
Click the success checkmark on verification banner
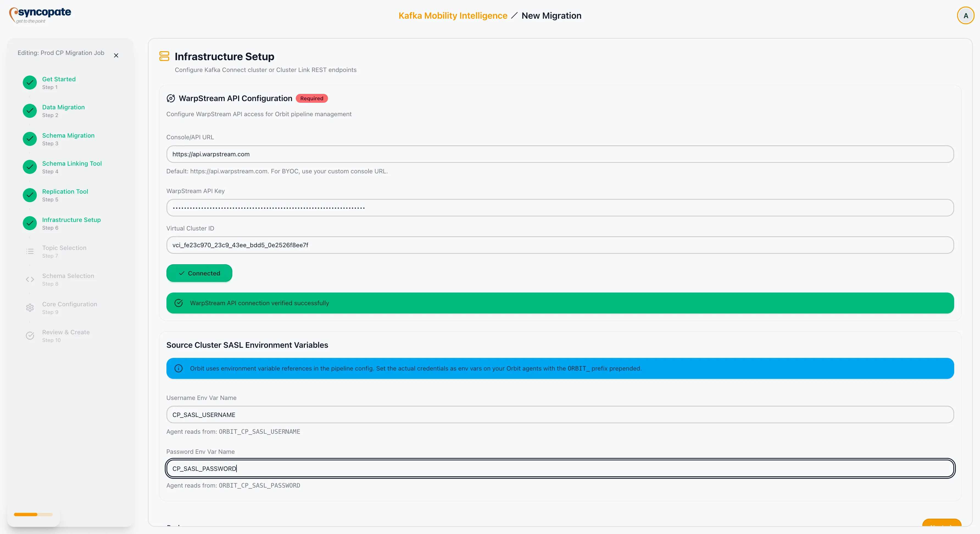point(179,303)
